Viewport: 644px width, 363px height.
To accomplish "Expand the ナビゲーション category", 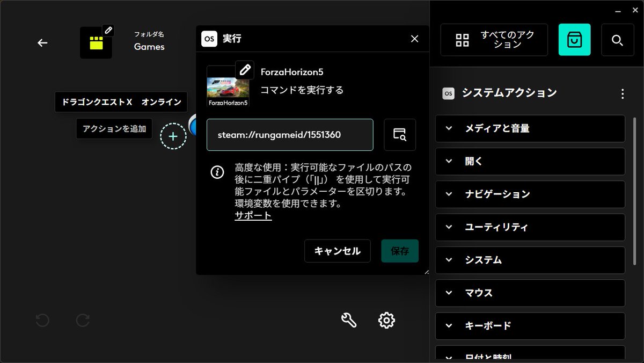I will tap(530, 194).
